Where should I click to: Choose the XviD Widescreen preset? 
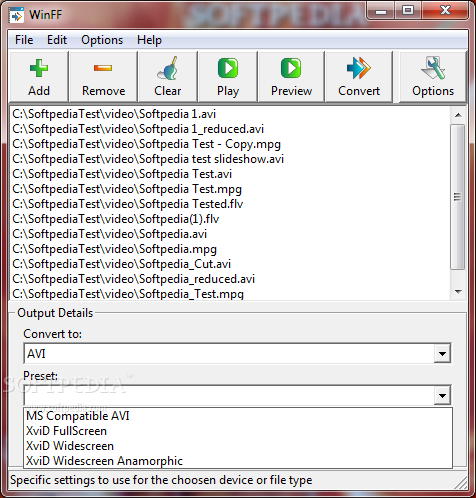(238, 446)
